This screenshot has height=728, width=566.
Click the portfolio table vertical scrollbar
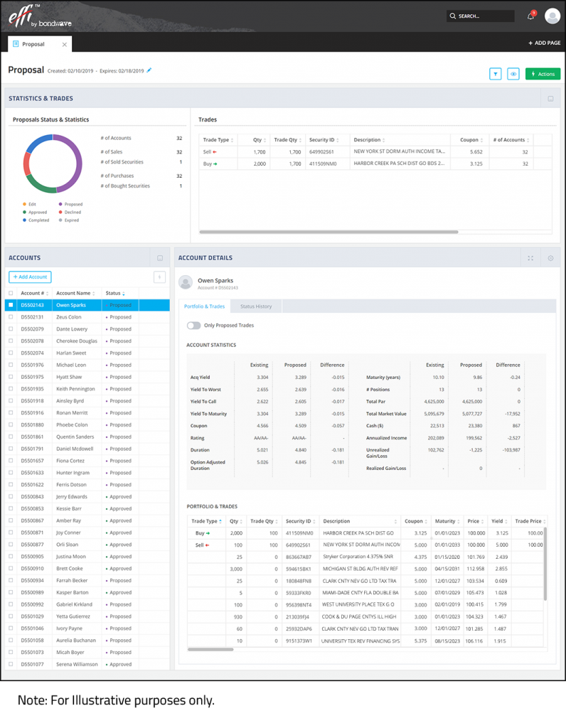tap(545, 564)
